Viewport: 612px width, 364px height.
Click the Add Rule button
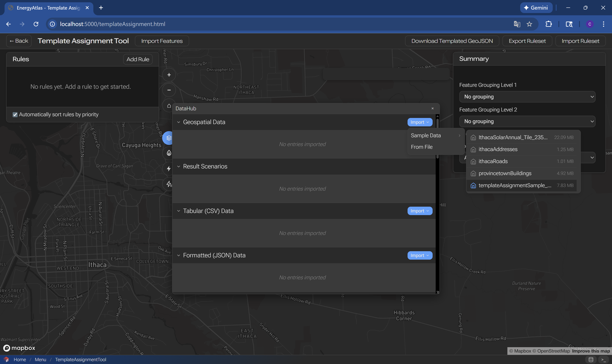point(138,59)
